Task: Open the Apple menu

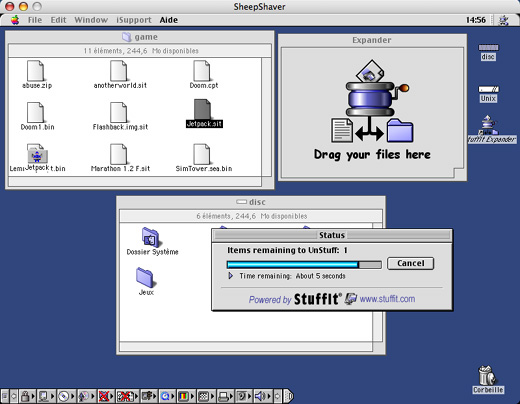Action: [15, 20]
